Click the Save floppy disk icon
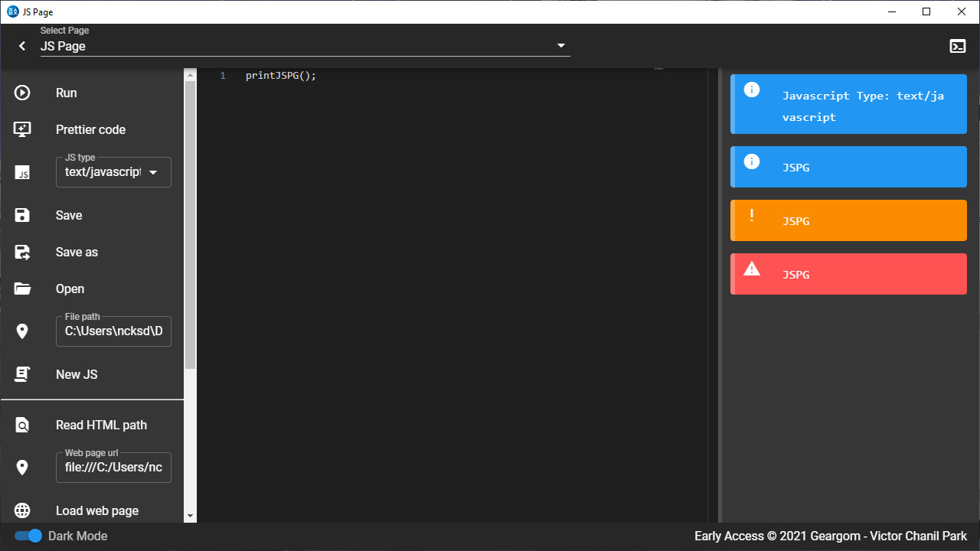 (22, 215)
